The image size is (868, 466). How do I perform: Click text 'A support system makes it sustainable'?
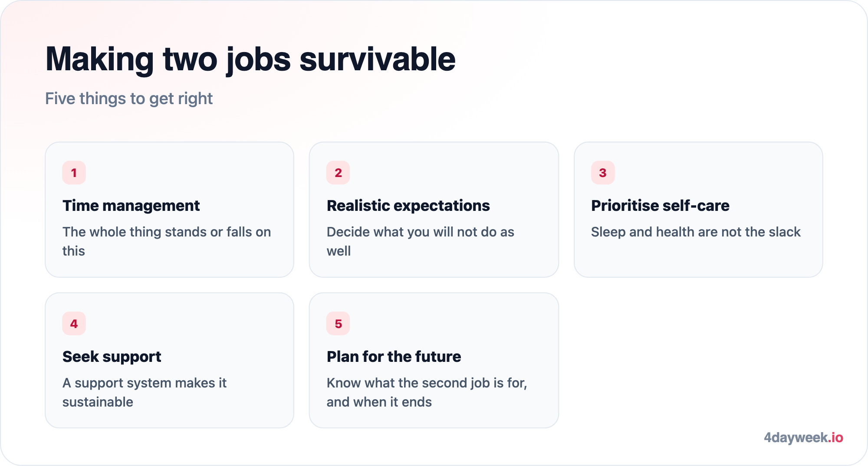(x=145, y=392)
